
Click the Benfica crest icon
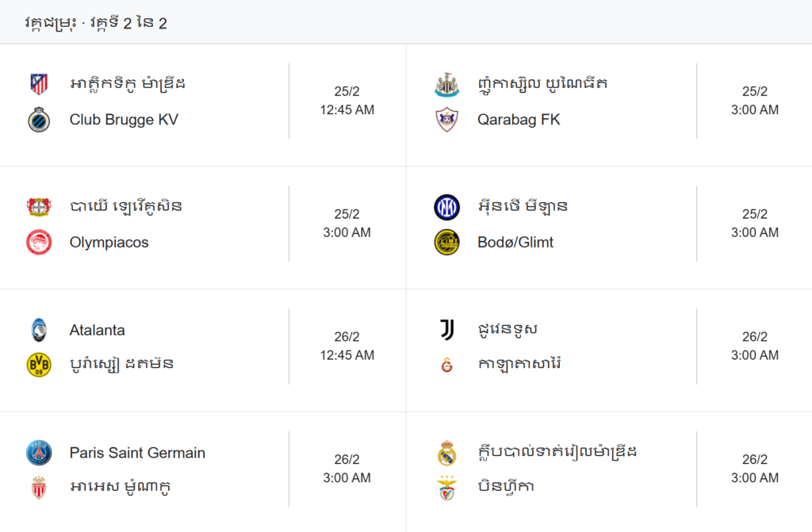pos(446,488)
